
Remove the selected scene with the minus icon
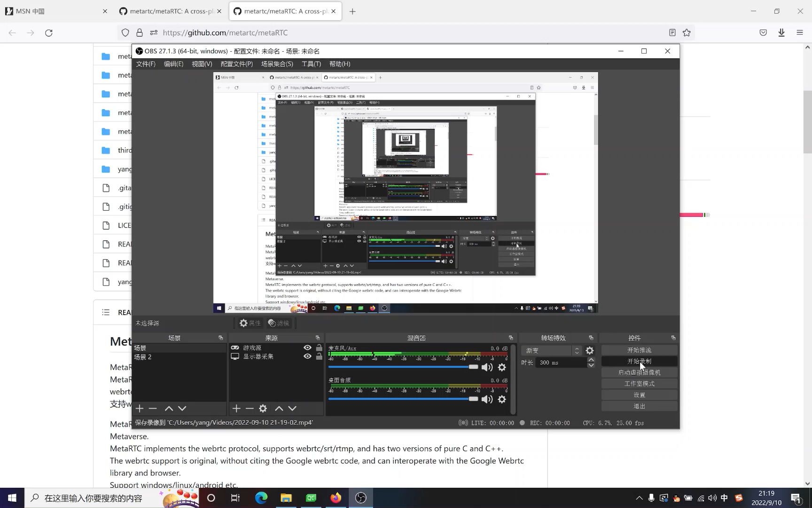[x=153, y=408]
